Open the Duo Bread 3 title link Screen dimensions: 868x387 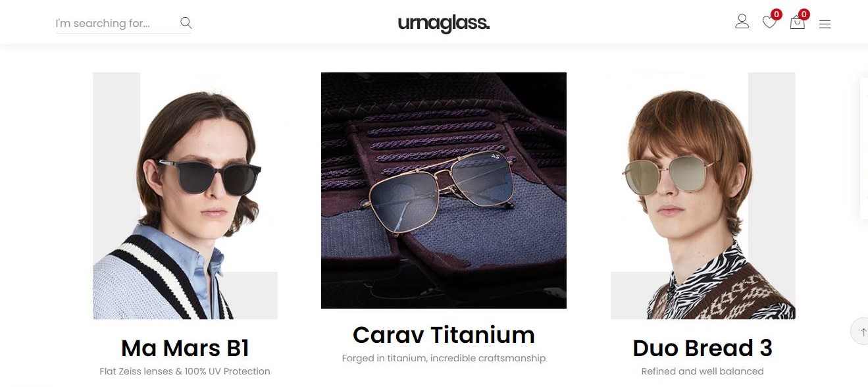702,348
